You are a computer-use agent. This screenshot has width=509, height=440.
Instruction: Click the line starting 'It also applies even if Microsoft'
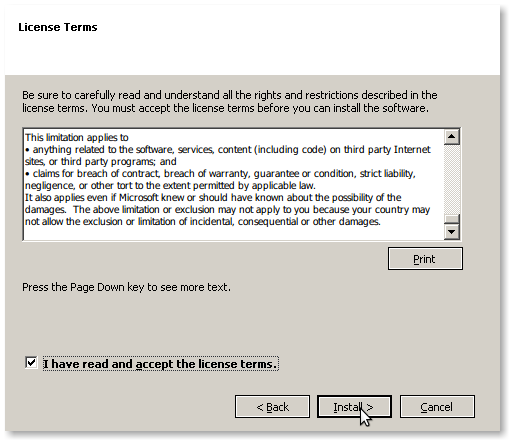213,198
